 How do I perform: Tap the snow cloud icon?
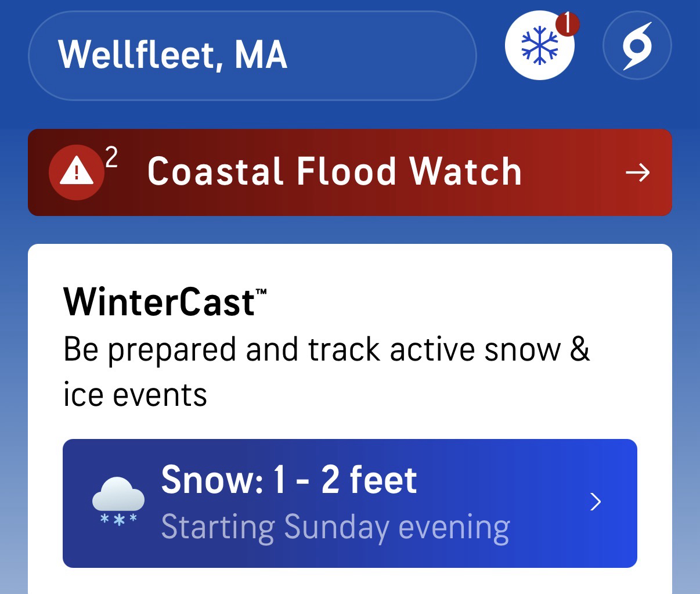[118, 502]
